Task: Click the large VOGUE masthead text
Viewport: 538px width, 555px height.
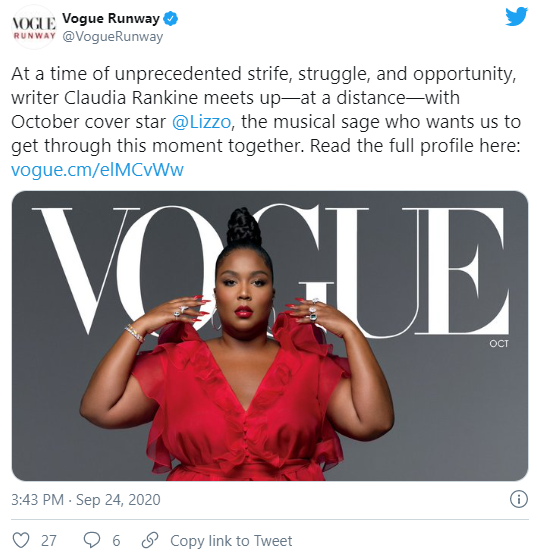Action: (x=270, y=271)
